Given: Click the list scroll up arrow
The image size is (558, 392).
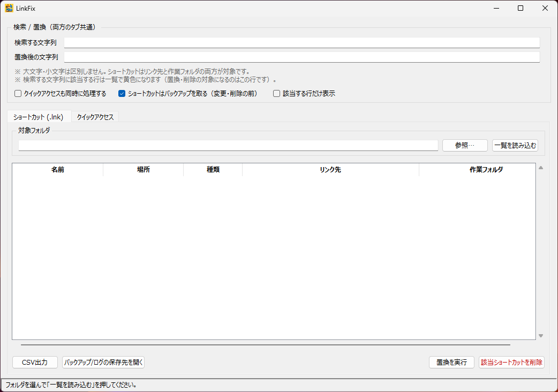Looking at the screenshot, I should click(541, 168).
